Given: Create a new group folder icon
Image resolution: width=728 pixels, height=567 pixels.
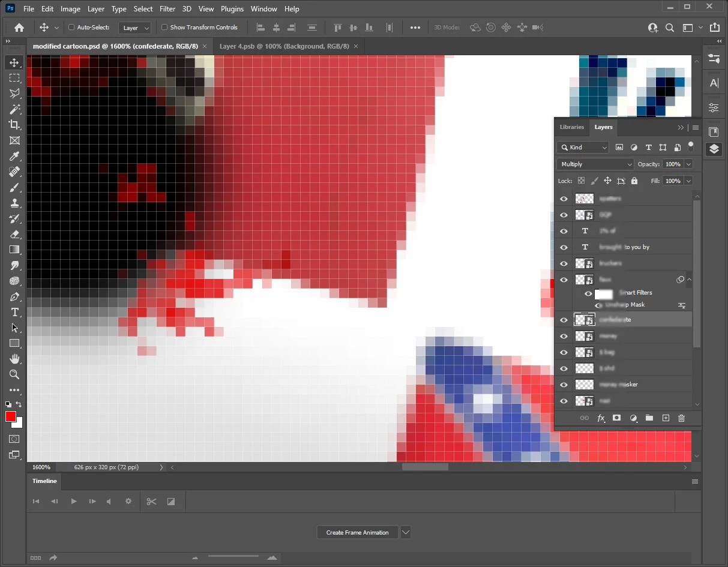Looking at the screenshot, I should coord(649,418).
